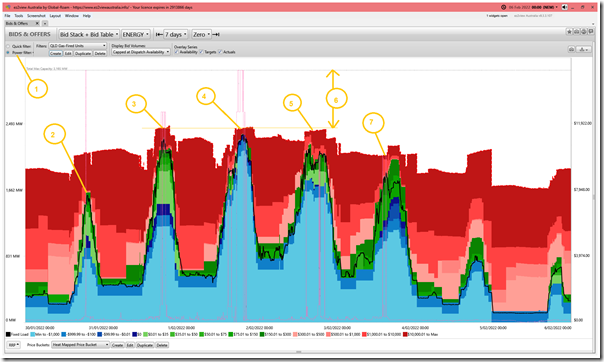604x362 pixels.
Task: Click the 1,662 MW axis label
Action: tap(14, 190)
